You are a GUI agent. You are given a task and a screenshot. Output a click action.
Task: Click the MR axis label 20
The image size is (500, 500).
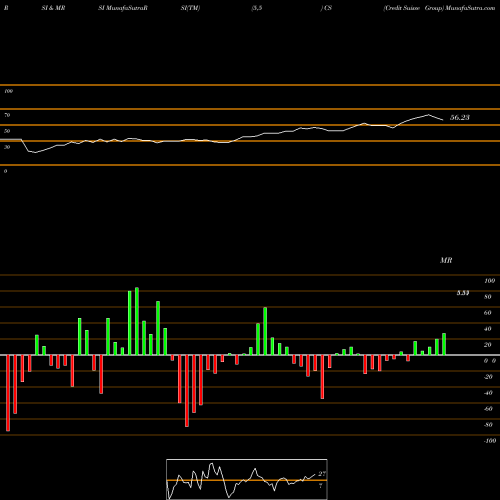[x=488, y=345]
